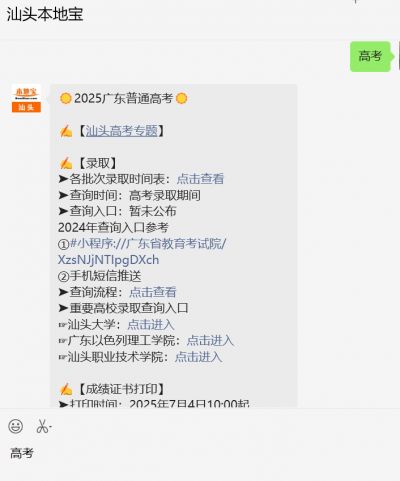Open 汕头大学 点击进入 link

(x=151, y=324)
